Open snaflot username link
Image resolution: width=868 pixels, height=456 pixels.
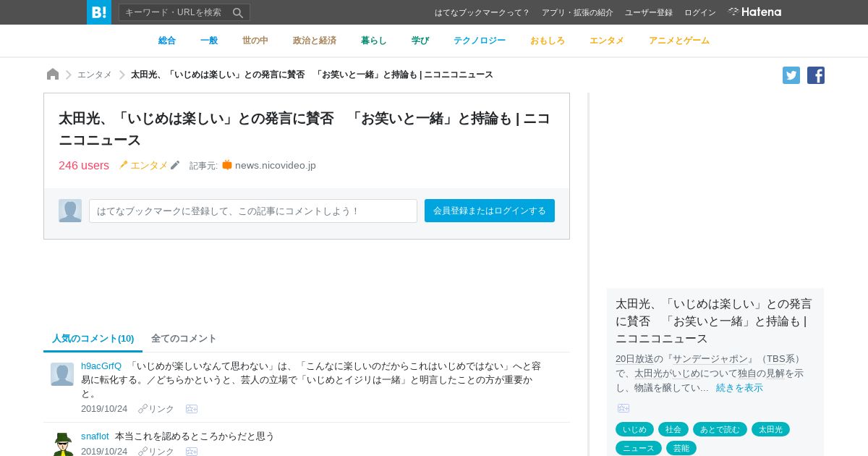tap(95, 436)
